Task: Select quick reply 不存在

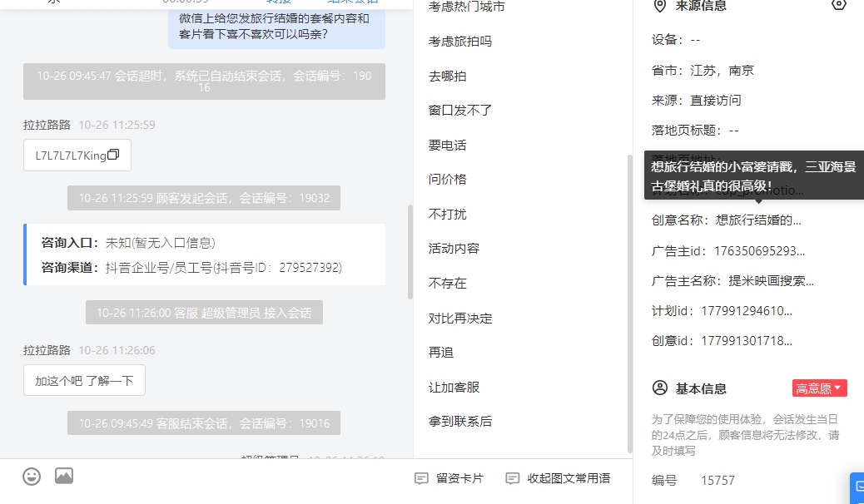Action: click(448, 283)
